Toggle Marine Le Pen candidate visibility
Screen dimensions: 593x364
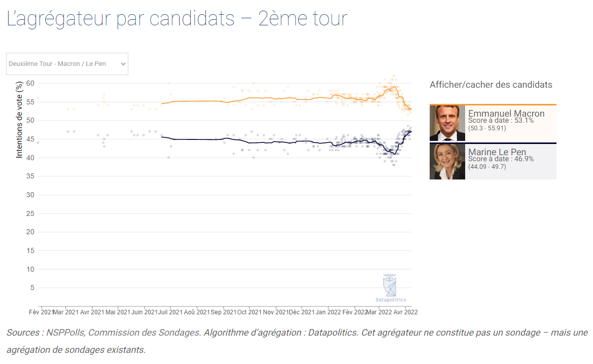click(x=493, y=161)
